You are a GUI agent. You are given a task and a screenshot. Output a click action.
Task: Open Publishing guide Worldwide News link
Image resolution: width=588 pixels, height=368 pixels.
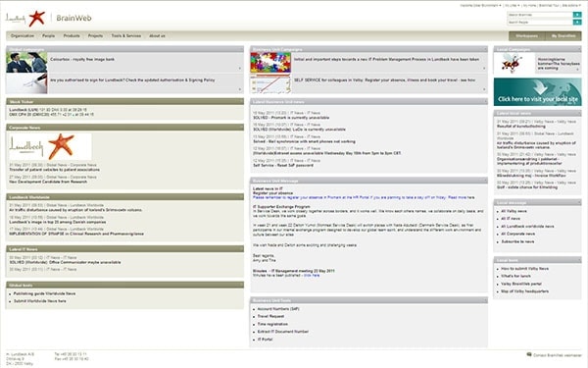(x=45, y=293)
